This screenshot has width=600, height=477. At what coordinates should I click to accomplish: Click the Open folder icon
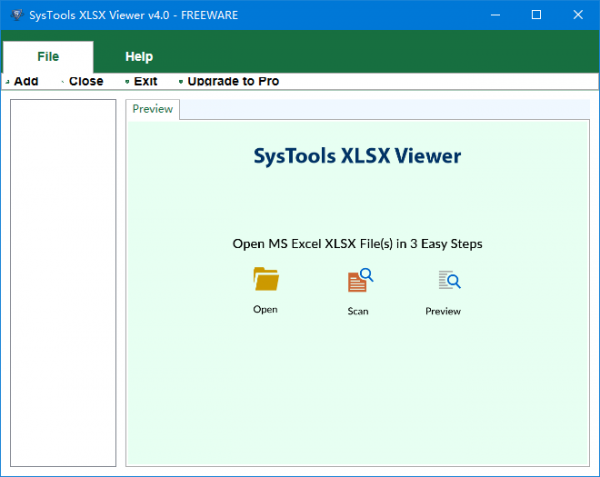[265, 279]
